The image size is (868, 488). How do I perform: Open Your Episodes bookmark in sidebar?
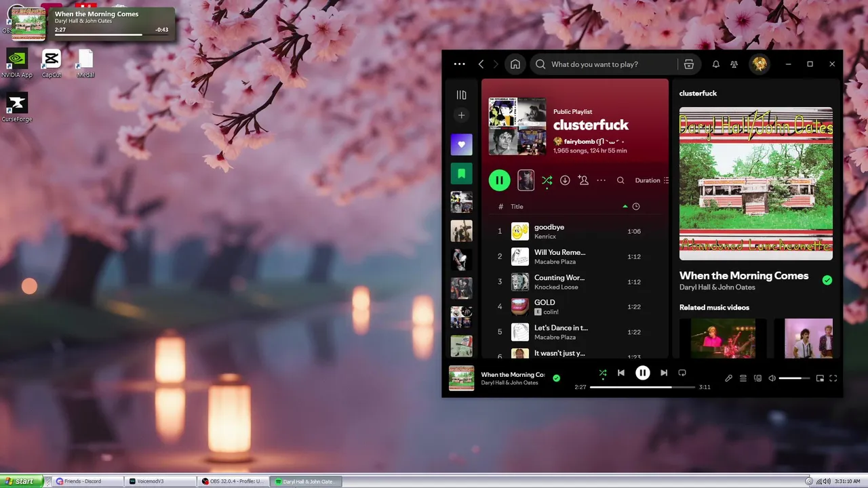pos(462,174)
